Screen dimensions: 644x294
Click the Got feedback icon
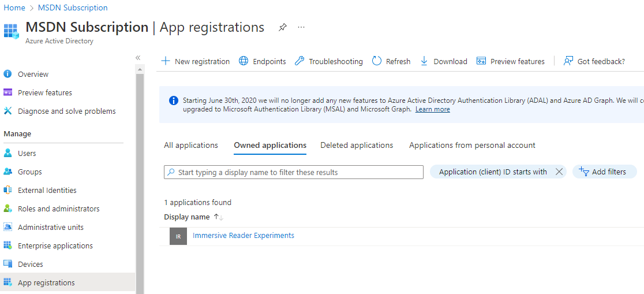[x=569, y=61]
